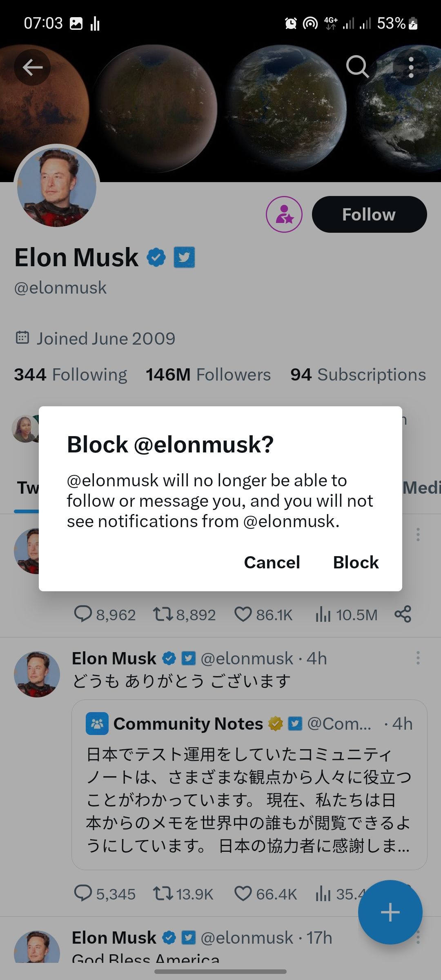Tap the purple notifications bell for Elon Musk
Image resolution: width=441 pixels, height=980 pixels.
coord(285,214)
